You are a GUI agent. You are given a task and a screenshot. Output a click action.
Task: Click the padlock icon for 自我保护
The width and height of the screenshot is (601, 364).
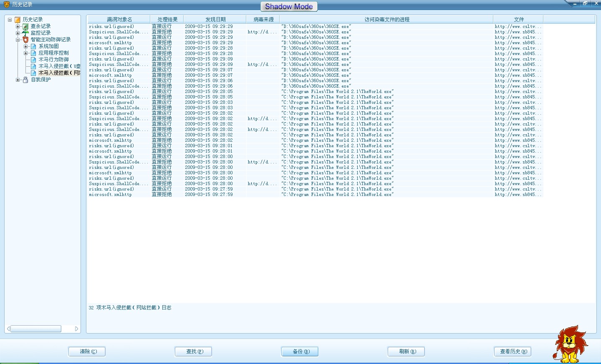[25, 80]
